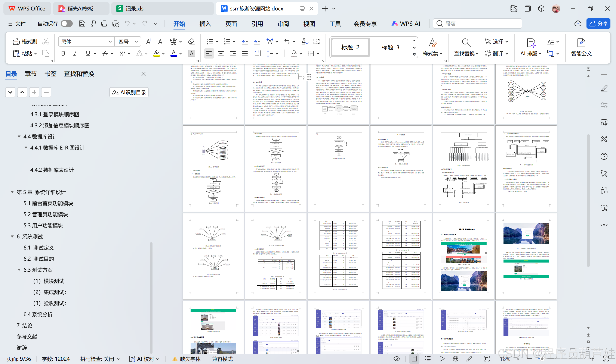The width and height of the screenshot is (616, 364).
Task: Open the font name dropdown showing 黑体
Action: tap(110, 42)
